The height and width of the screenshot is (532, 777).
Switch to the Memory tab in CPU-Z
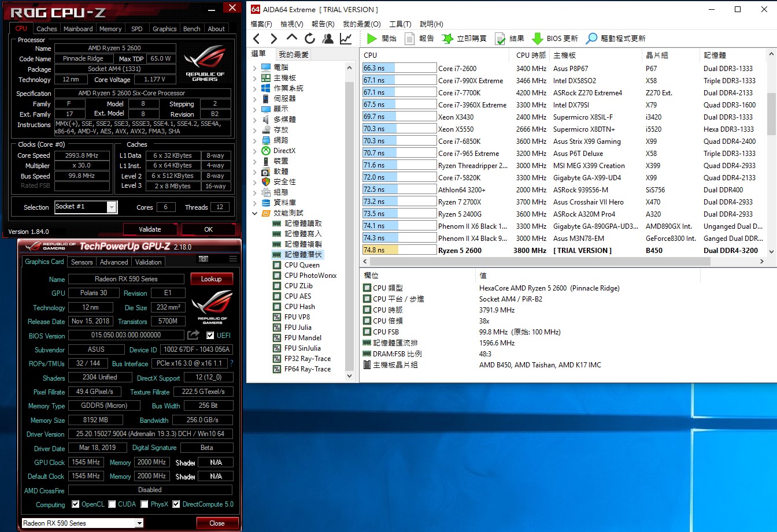[x=110, y=29]
